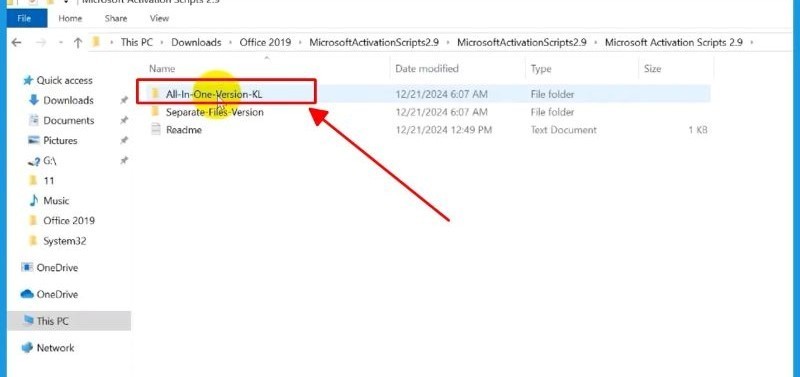Click the Documents page icon
The image size is (800, 377).
pos(34,120)
